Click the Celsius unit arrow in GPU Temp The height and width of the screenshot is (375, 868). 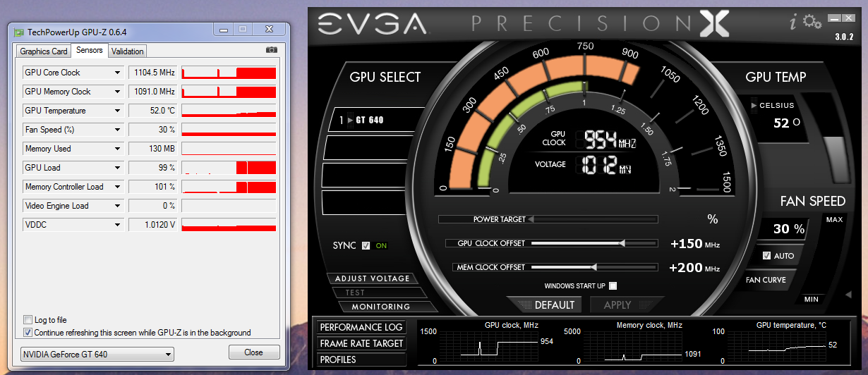pos(754,106)
